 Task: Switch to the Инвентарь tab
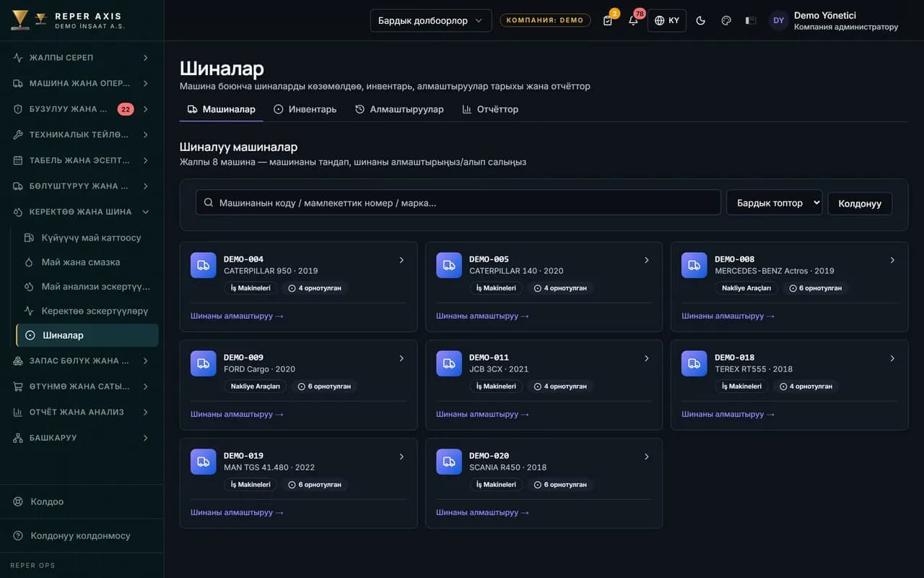coord(305,109)
